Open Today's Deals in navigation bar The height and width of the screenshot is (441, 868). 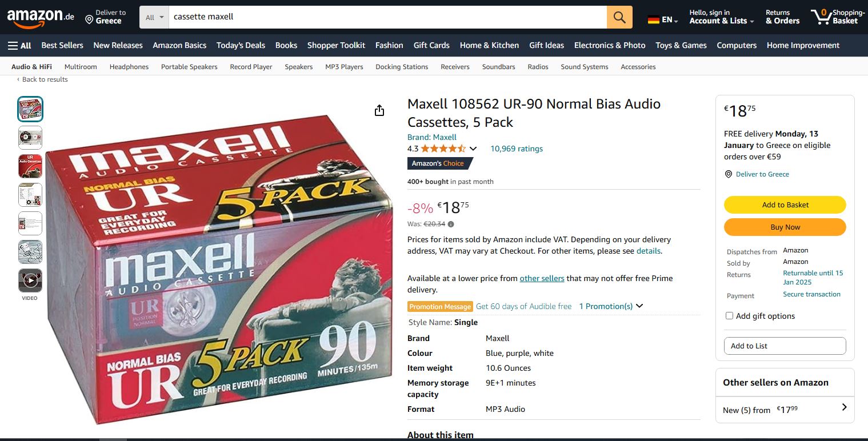pos(241,45)
